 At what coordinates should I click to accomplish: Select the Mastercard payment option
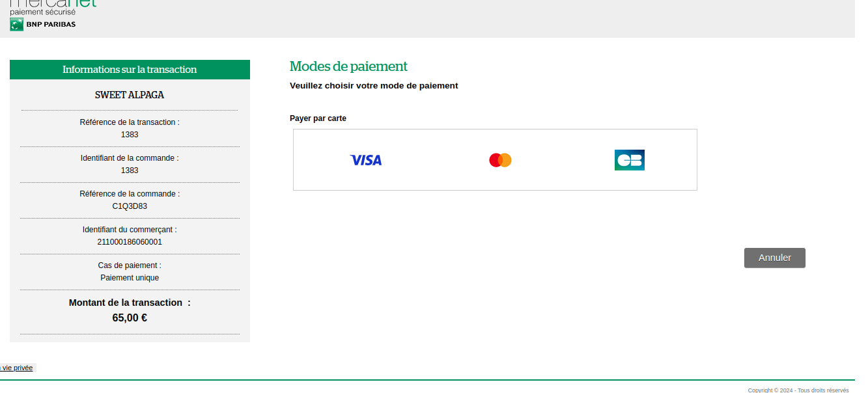pos(500,160)
